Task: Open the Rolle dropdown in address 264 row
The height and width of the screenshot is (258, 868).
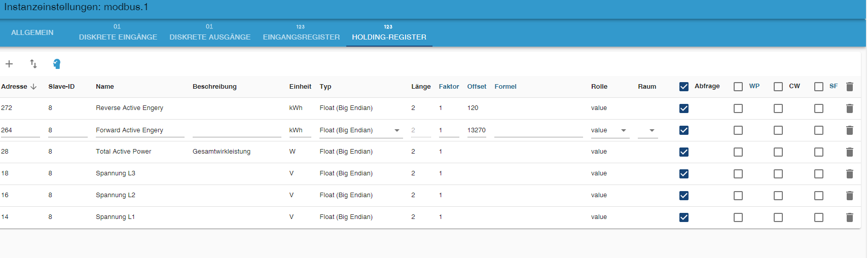Action: point(624,130)
